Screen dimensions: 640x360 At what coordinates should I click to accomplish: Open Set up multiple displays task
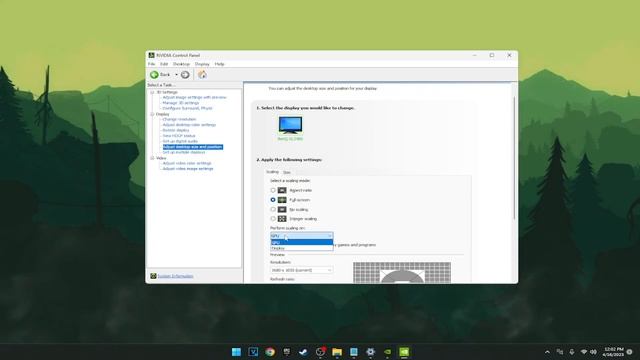[184, 152]
